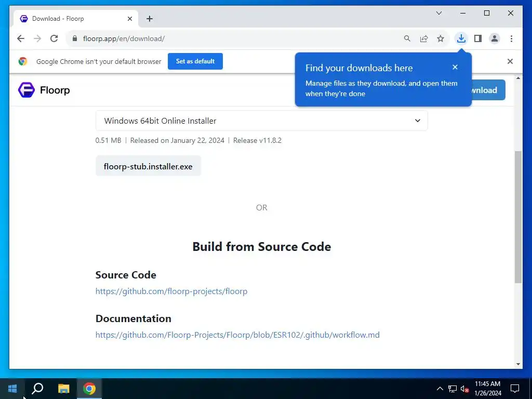This screenshot has width=532, height=399.
Task: Toggle the Chrome side panel icon
Action: pyautogui.click(x=478, y=38)
